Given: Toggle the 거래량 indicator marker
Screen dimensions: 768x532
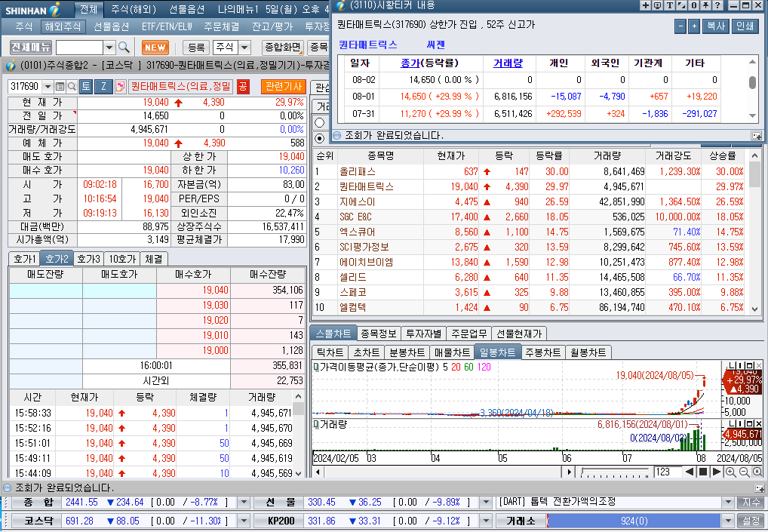Looking at the screenshot, I should click(x=316, y=424).
